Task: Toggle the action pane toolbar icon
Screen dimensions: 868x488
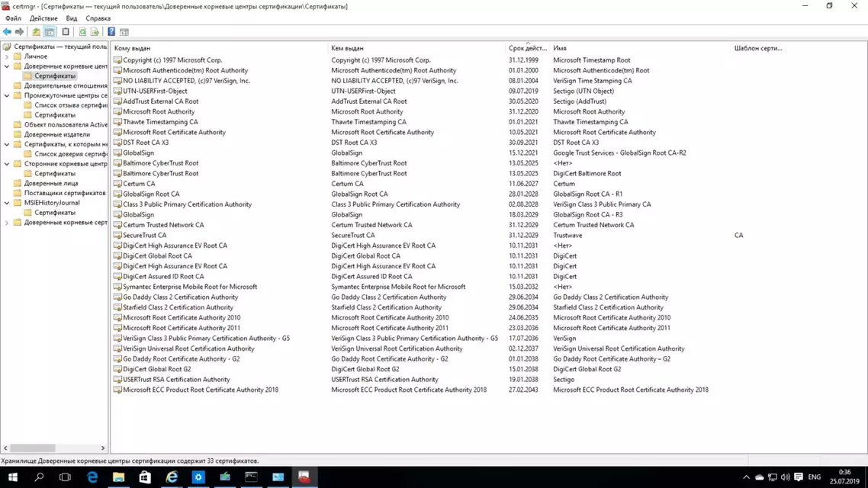Action: (124, 32)
